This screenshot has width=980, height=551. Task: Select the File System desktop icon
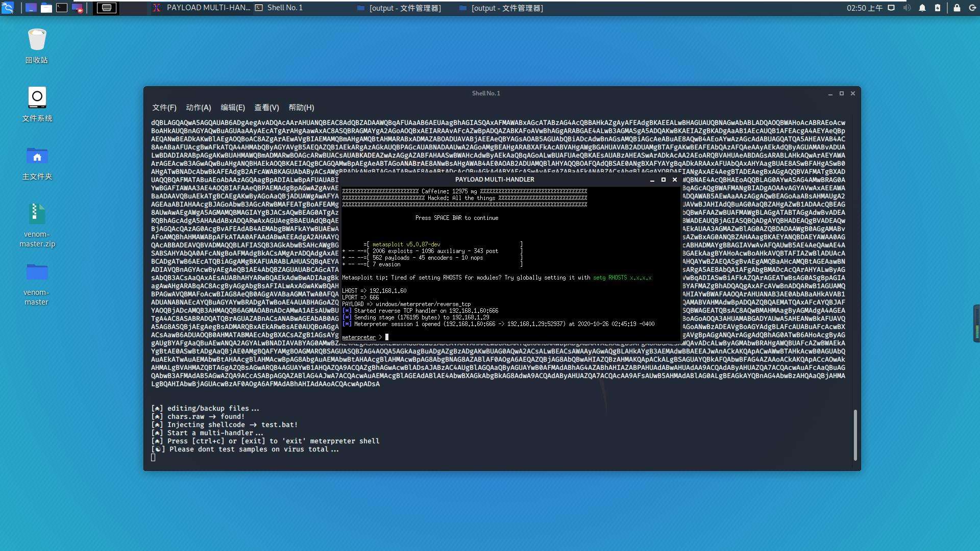click(37, 104)
